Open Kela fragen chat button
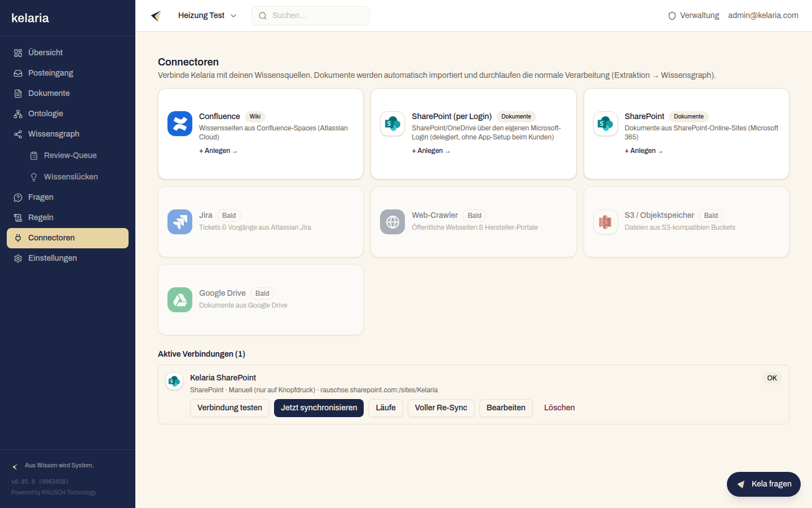This screenshot has width=812, height=508. pos(764,484)
